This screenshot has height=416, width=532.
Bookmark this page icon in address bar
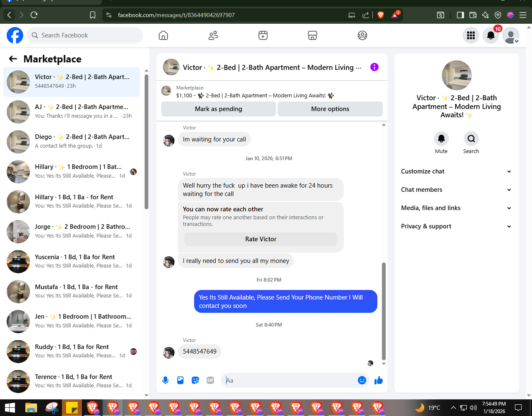93,15
